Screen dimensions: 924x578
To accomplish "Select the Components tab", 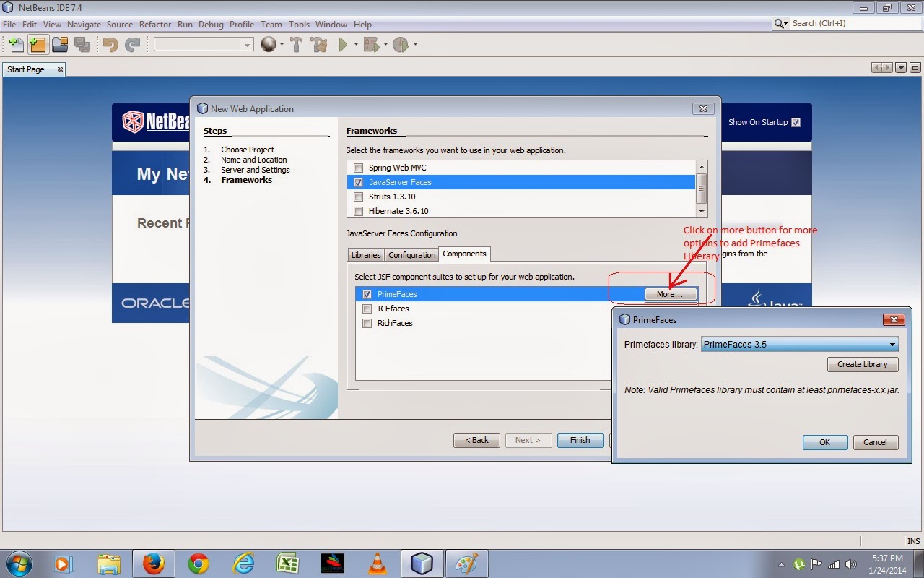I will click(464, 254).
